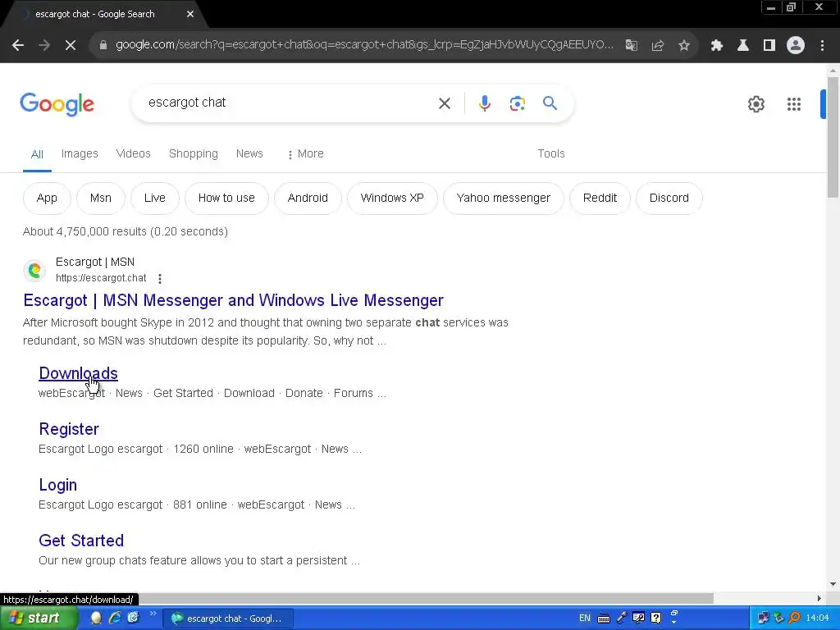
Task: Switch to the Videos tab
Action: pos(134,153)
